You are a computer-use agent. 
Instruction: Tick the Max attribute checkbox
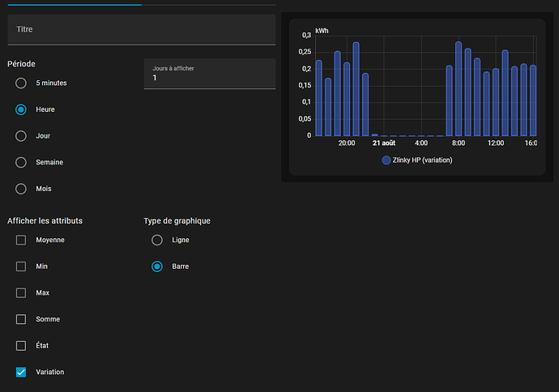[x=21, y=292]
